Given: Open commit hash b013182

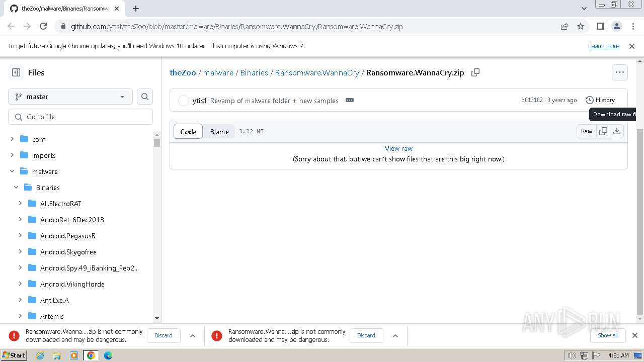Looking at the screenshot, I should coord(532,100).
